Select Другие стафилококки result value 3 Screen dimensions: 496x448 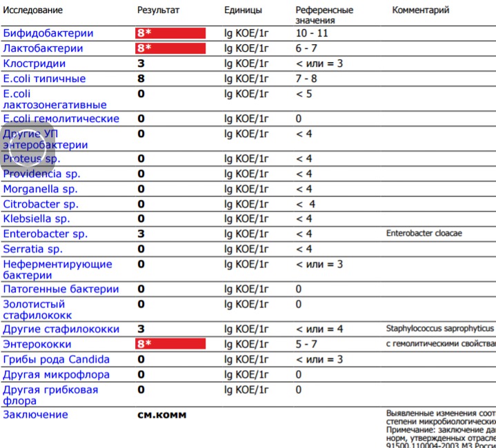141,329
